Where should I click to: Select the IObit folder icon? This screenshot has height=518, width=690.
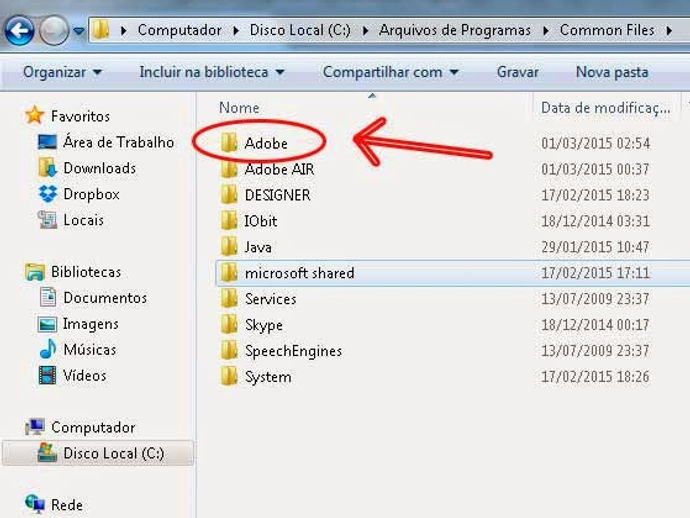tap(229, 220)
